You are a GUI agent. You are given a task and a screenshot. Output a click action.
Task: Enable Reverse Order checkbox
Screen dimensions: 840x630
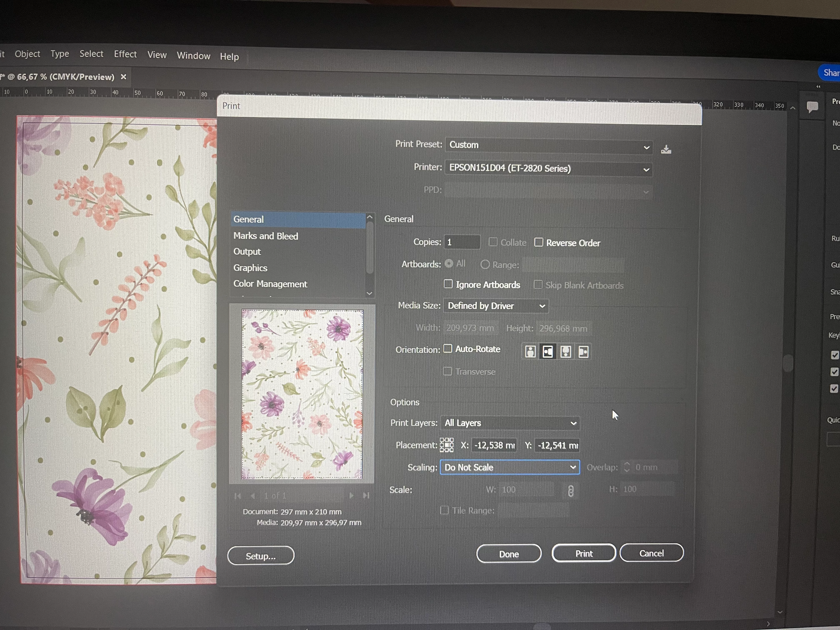click(539, 242)
